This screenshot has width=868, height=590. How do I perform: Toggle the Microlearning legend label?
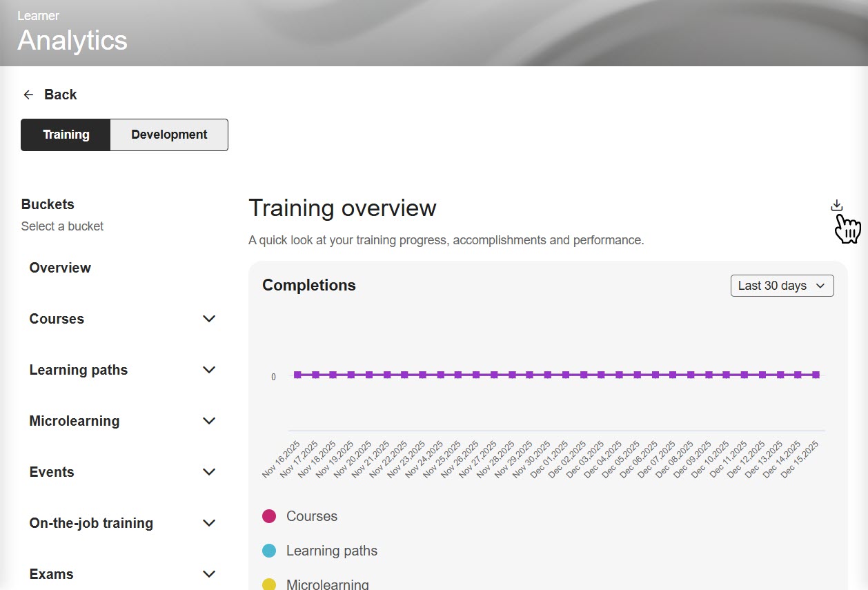click(328, 584)
